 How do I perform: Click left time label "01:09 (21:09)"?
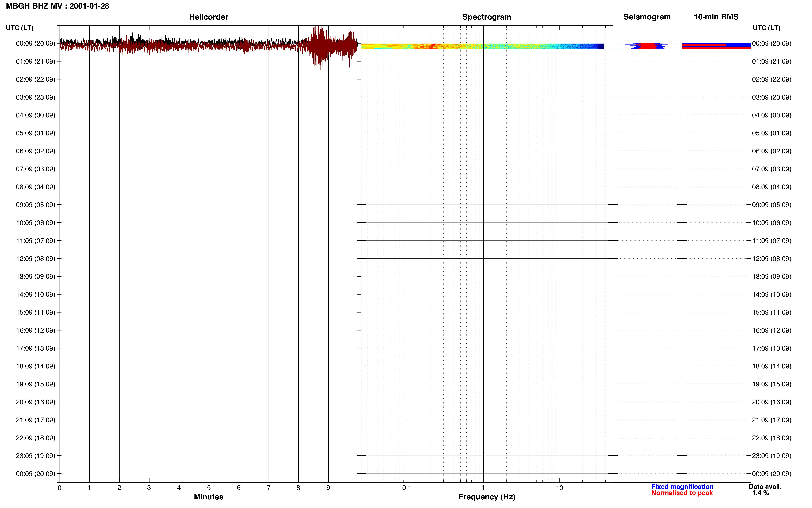35,61
